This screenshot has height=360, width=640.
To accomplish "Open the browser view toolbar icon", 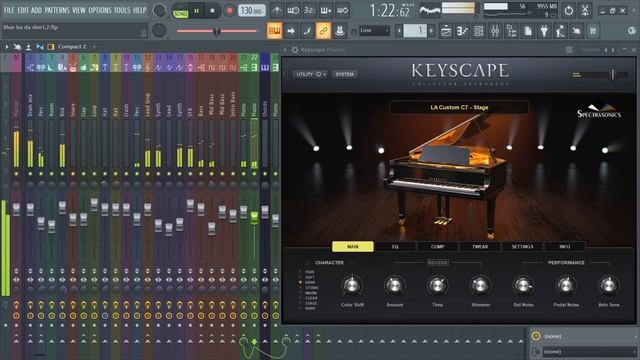I will pyautogui.click(x=511, y=31).
